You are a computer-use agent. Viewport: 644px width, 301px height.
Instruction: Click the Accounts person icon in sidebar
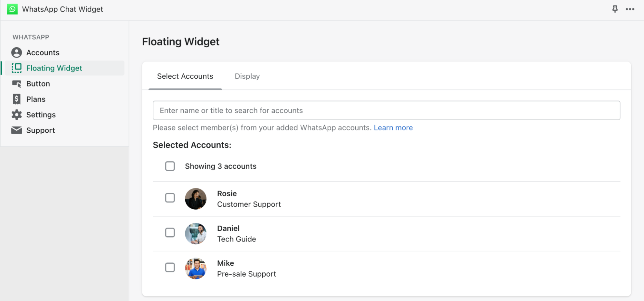tap(16, 52)
